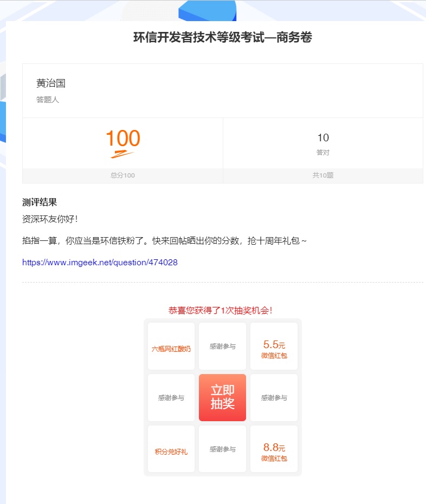Click the red 恭喜您获得了1次抽奖机会 message
This screenshot has height=504, width=426.
(x=221, y=310)
